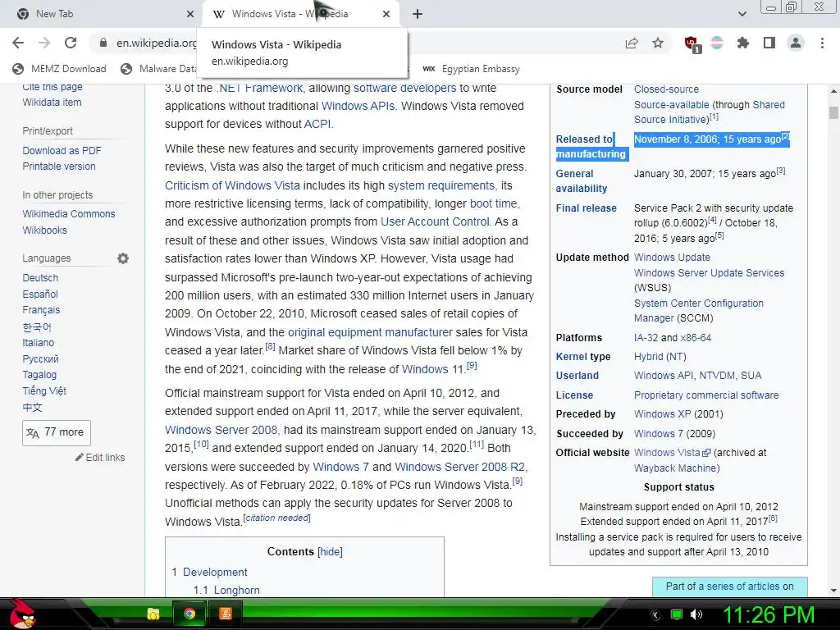The width and height of the screenshot is (840, 630).
Task: Open Windows Server 2008 R2 link
Action: point(459,467)
